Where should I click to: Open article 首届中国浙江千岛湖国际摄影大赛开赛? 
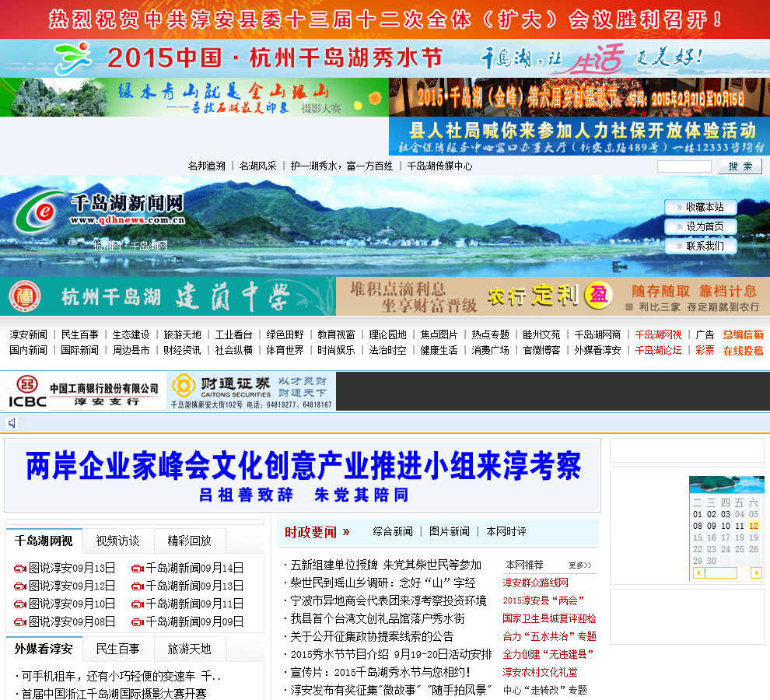tap(114, 694)
